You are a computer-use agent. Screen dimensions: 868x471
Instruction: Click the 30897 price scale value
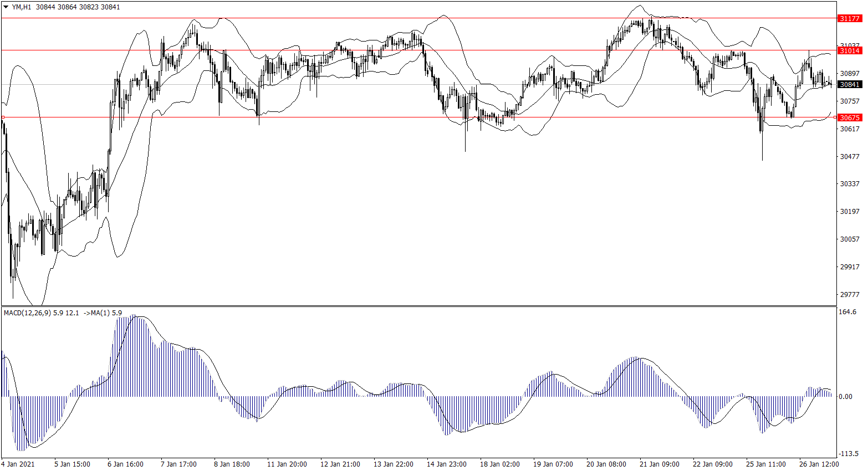(x=849, y=74)
